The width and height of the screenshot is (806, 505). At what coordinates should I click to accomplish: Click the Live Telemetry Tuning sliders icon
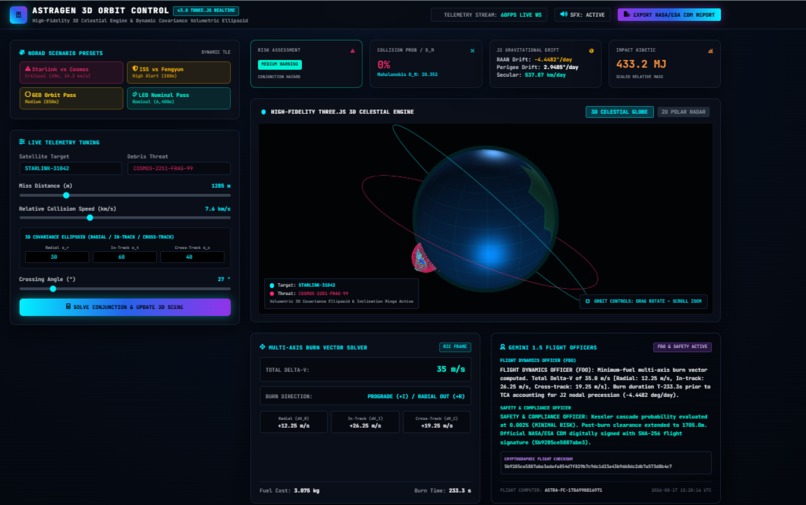click(x=22, y=141)
